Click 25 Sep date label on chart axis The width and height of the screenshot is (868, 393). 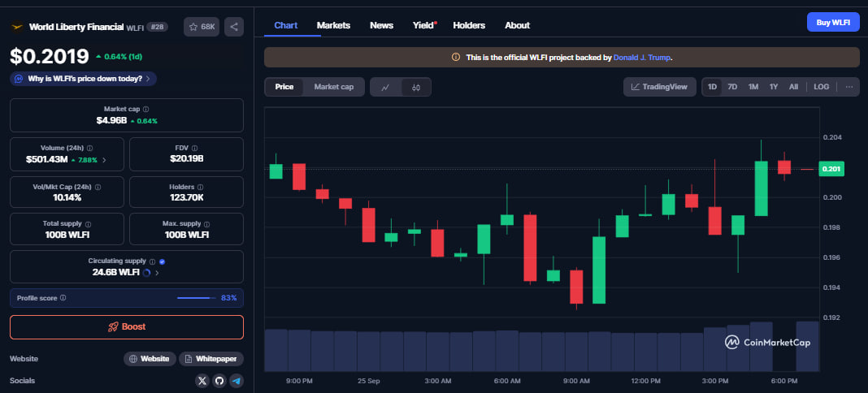[x=369, y=381]
